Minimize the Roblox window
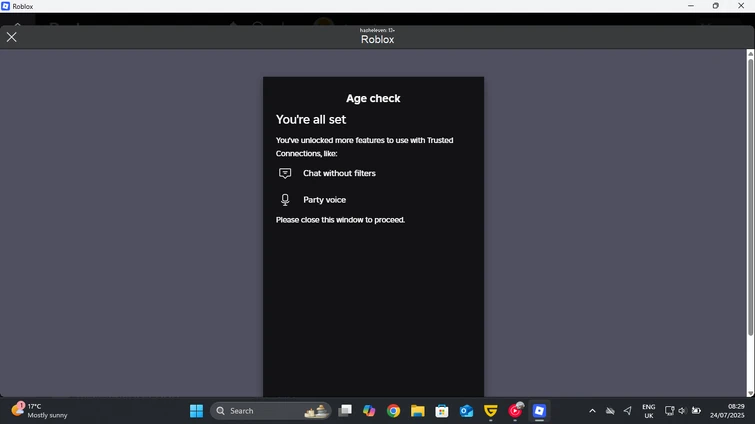 pyautogui.click(x=691, y=6)
